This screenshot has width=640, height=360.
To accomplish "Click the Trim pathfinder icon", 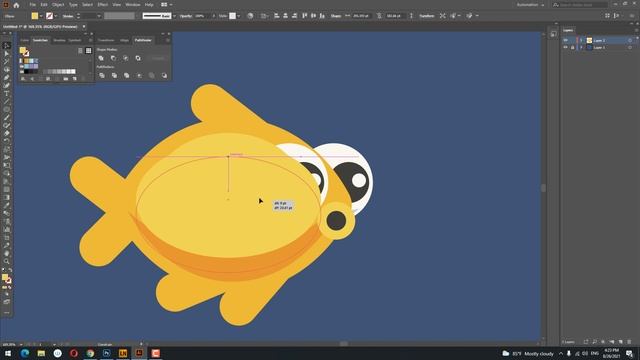I will pyautogui.click(x=114, y=76).
